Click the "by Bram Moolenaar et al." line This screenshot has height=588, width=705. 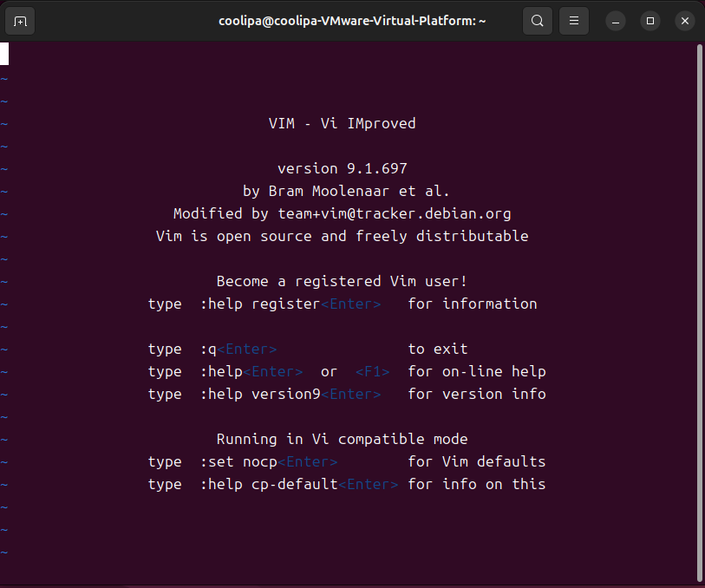(x=346, y=191)
